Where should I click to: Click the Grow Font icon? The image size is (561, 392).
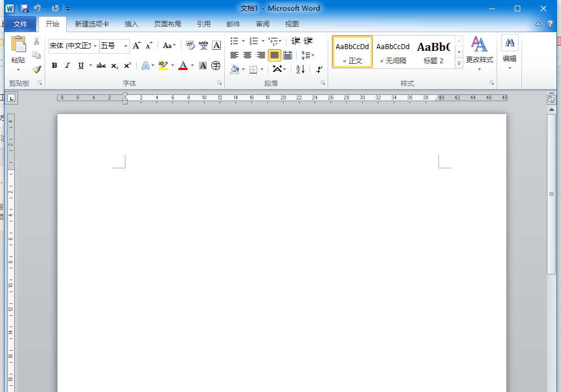tap(136, 46)
